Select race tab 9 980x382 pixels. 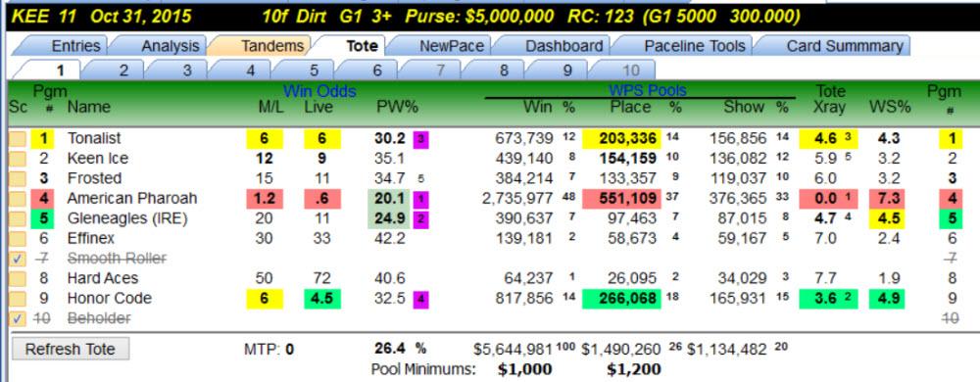click(565, 70)
